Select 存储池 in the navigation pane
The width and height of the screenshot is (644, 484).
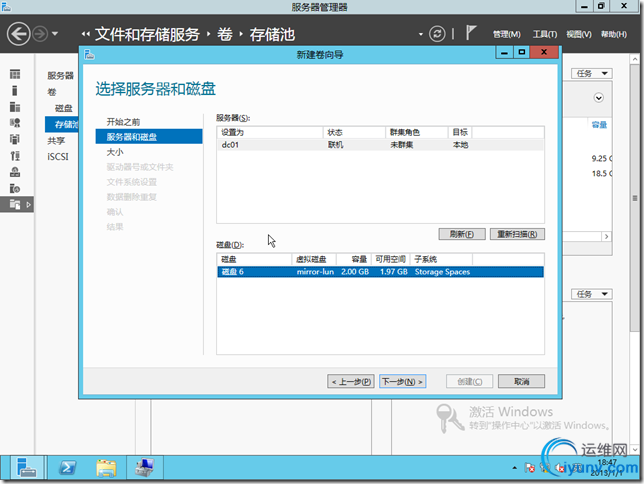pyautogui.click(x=62, y=124)
